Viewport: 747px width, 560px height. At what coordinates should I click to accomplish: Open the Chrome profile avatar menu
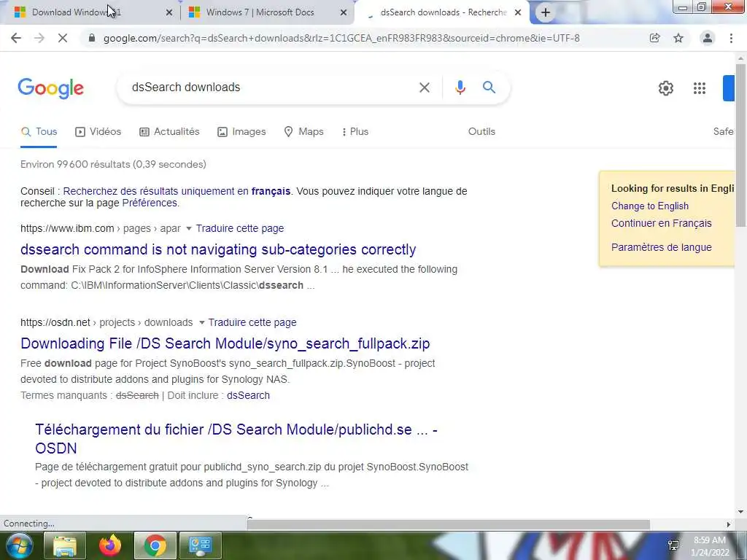click(x=708, y=38)
